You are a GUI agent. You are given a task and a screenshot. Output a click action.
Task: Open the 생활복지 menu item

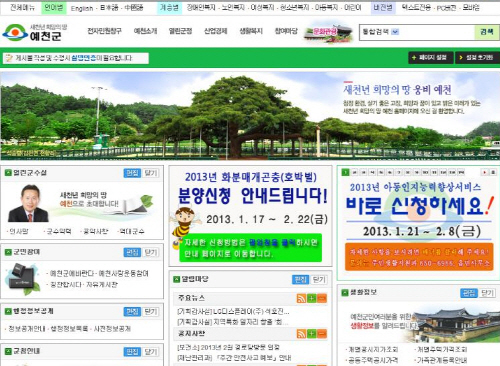coord(251,31)
